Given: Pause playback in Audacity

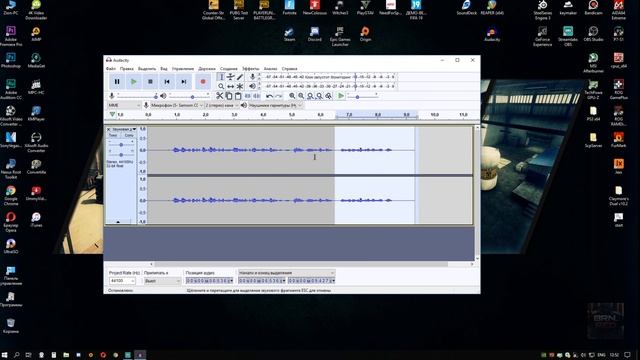Looking at the screenshot, I should coord(117,82).
